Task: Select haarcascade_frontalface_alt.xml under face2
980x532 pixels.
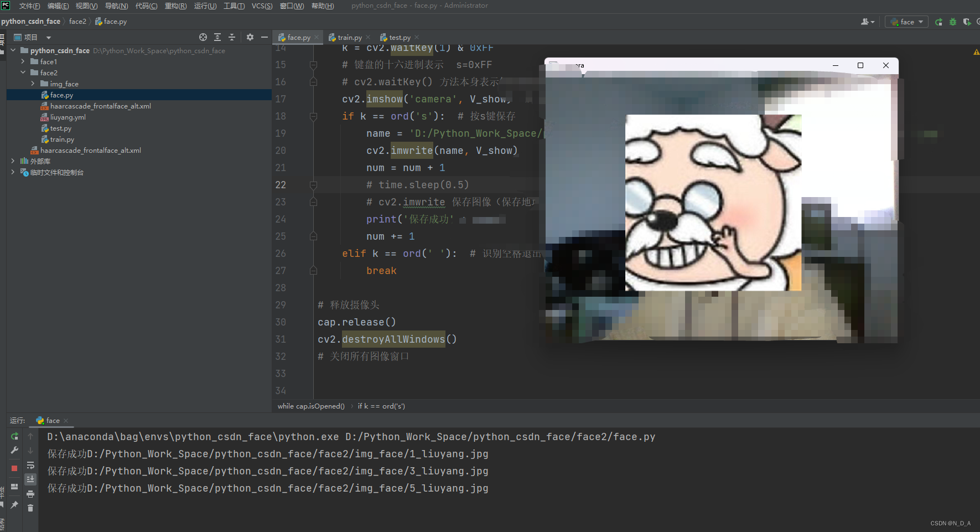Action: [x=100, y=106]
